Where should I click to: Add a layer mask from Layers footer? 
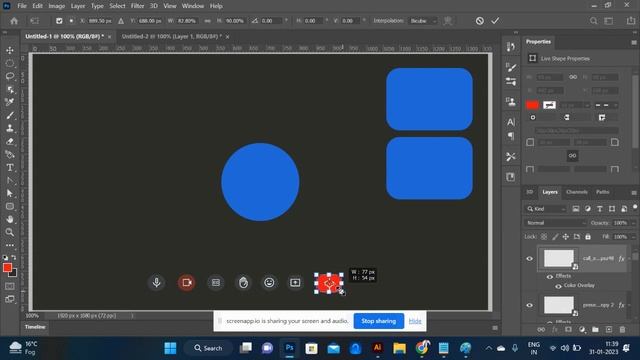tap(568, 329)
